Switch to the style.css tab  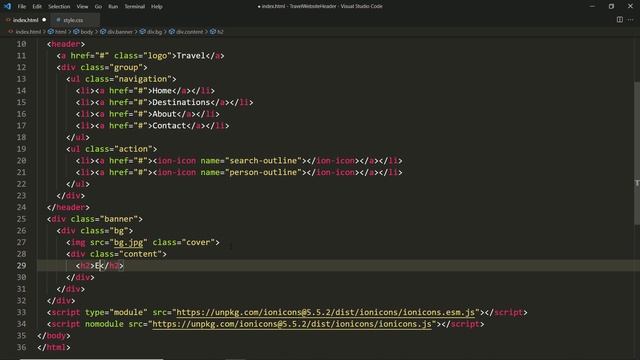pos(73,20)
